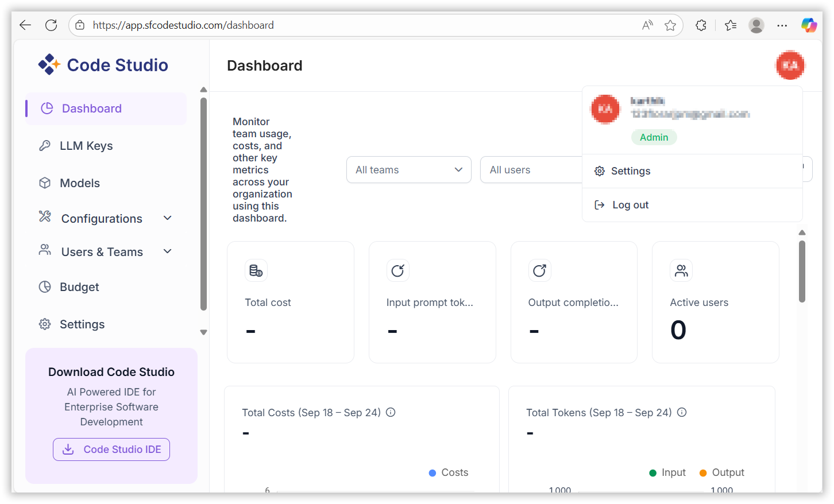Viewport: 834px width, 504px height.
Task: Click the browser address bar URL
Action: pyautogui.click(x=183, y=25)
